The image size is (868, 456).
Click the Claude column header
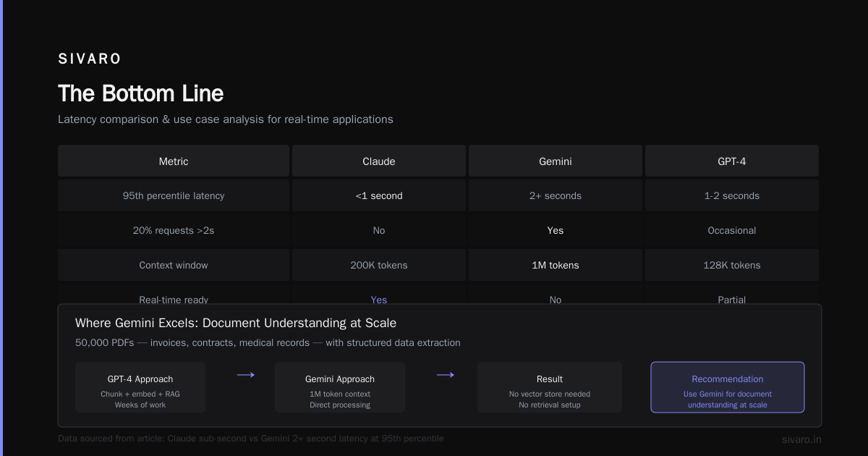point(379,161)
